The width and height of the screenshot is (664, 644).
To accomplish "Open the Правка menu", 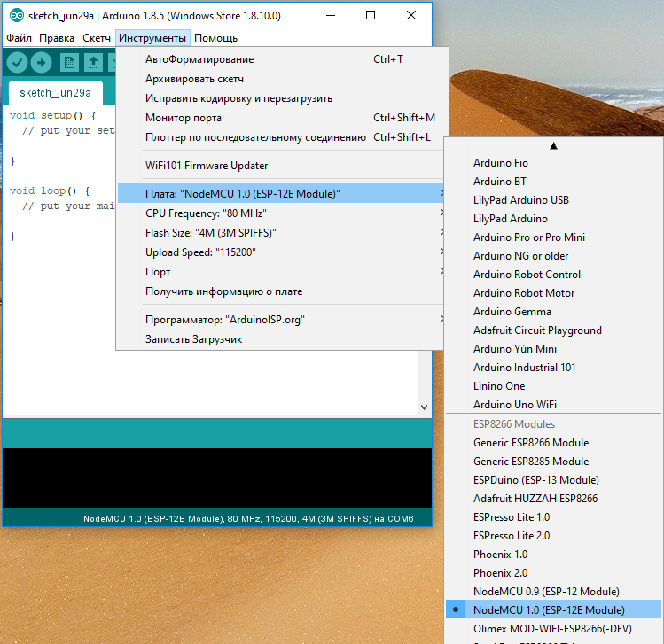I will coord(57,38).
